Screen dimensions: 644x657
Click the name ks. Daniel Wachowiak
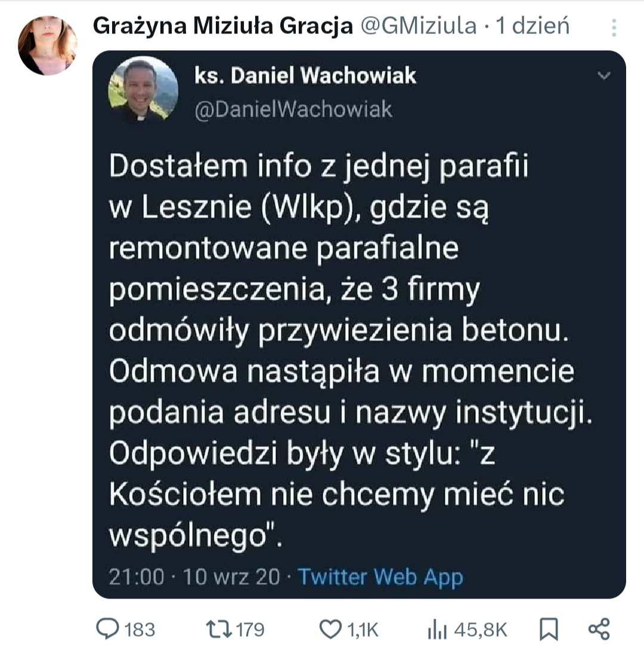(305, 76)
